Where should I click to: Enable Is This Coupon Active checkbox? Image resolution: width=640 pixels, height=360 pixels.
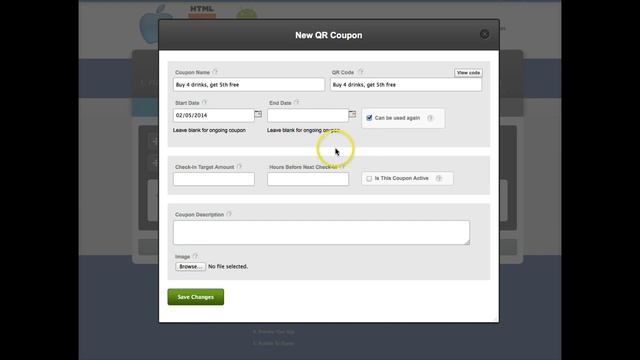[x=369, y=178]
